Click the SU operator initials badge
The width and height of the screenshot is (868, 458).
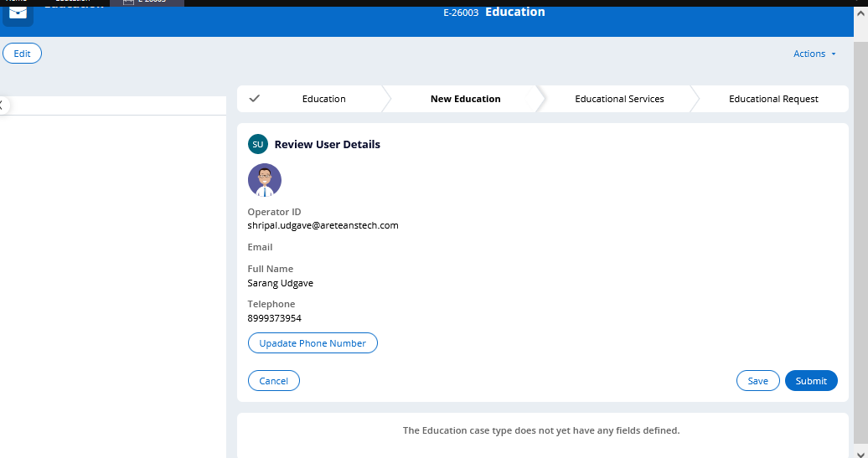pyautogui.click(x=258, y=144)
